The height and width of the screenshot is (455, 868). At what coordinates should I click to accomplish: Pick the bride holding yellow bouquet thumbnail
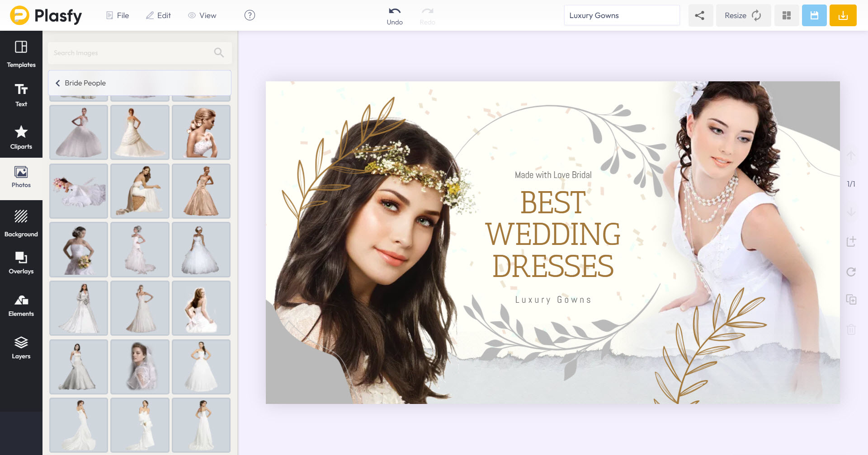coord(79,249)
